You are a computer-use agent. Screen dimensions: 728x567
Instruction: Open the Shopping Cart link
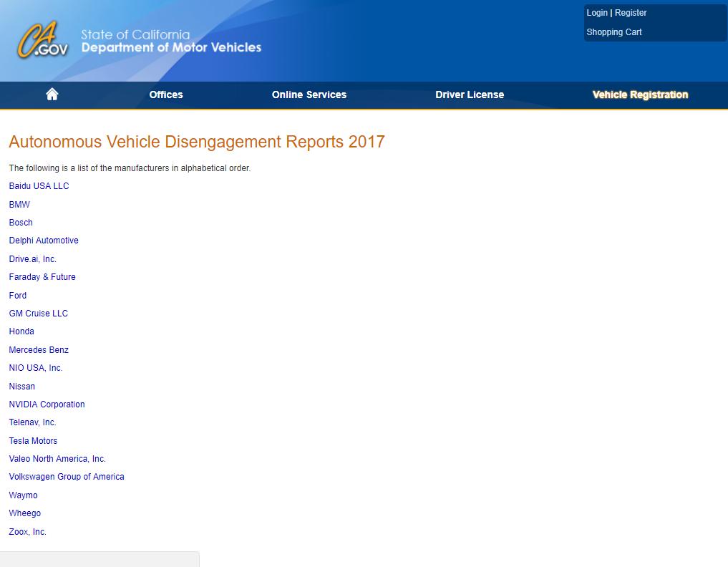click(613, 32)
